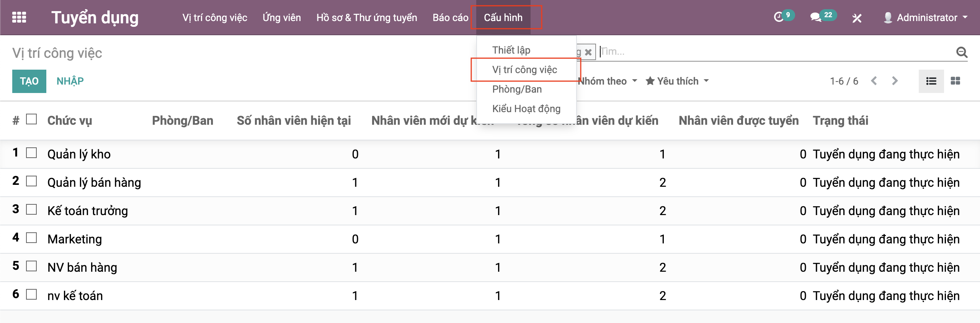980x323 pixels.
Task: Open the Yêu thích favorites dropdown
Action: click(677, 81)
